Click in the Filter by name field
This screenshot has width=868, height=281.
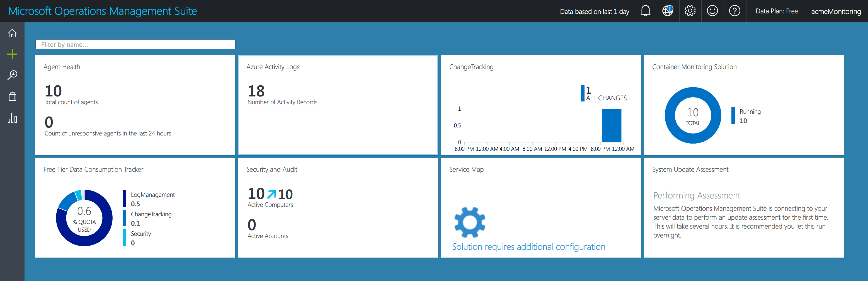(135, 45)
